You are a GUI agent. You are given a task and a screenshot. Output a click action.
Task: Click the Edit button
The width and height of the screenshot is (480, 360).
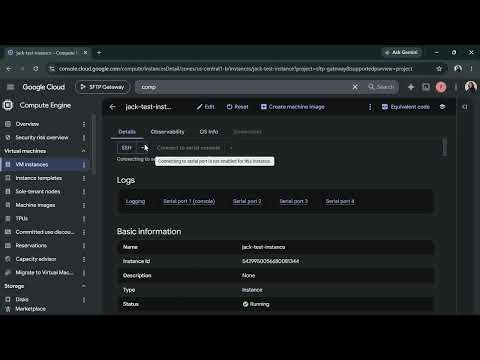click(x=206, y=107)
